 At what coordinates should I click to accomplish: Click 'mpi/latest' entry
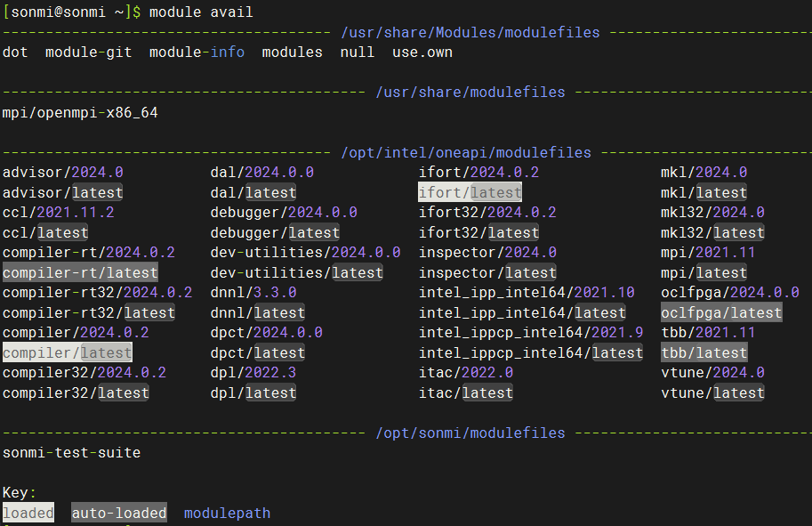[x=703, y=272]
